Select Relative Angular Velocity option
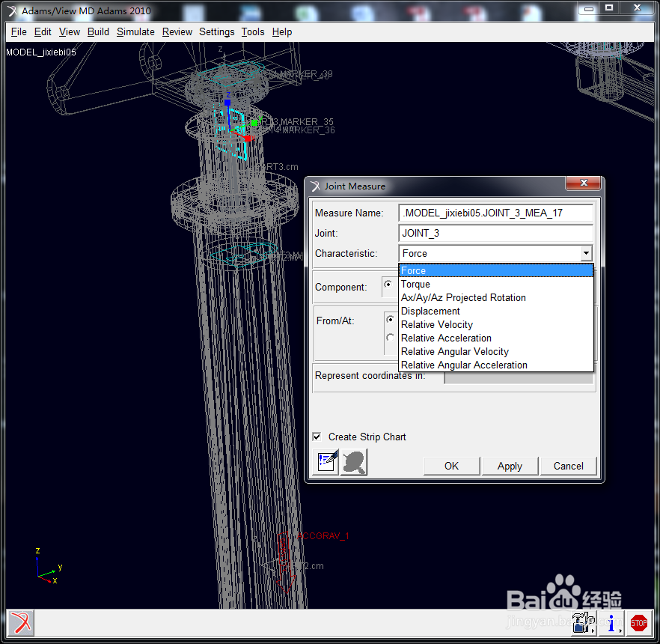Image resolution: width=660 pixels, height=644 pixels. (x=496, y=352)
